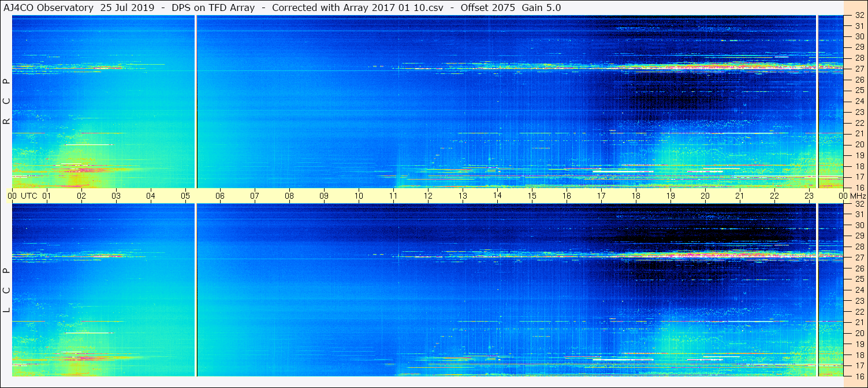Select the 14 hour tick on the time axis
This screenshot has width=868, height=388.
[497, 195]
